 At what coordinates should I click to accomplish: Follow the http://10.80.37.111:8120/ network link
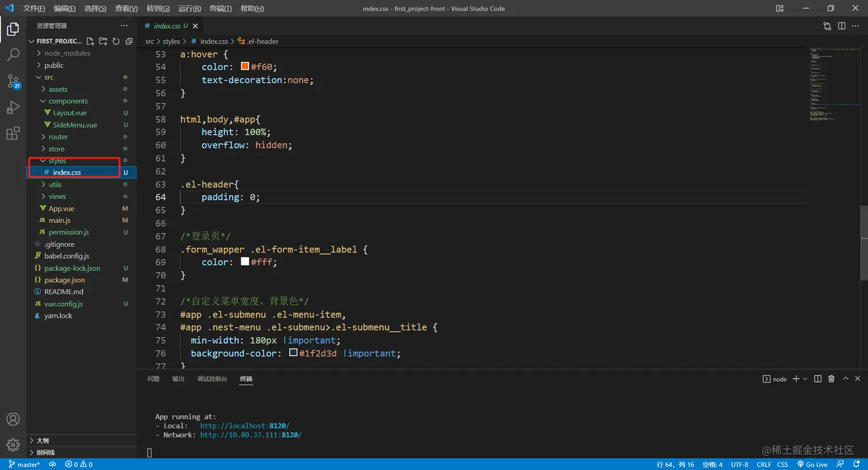[x=251, y=435]
